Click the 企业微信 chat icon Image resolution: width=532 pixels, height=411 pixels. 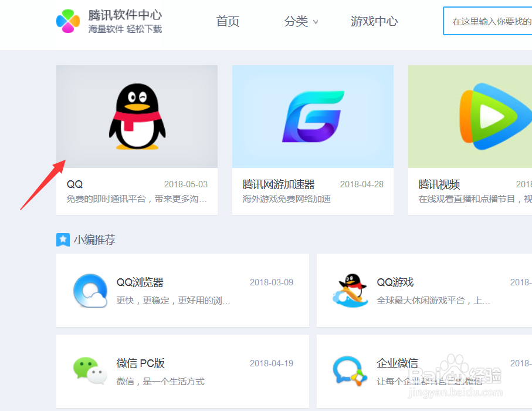(350, 371)
